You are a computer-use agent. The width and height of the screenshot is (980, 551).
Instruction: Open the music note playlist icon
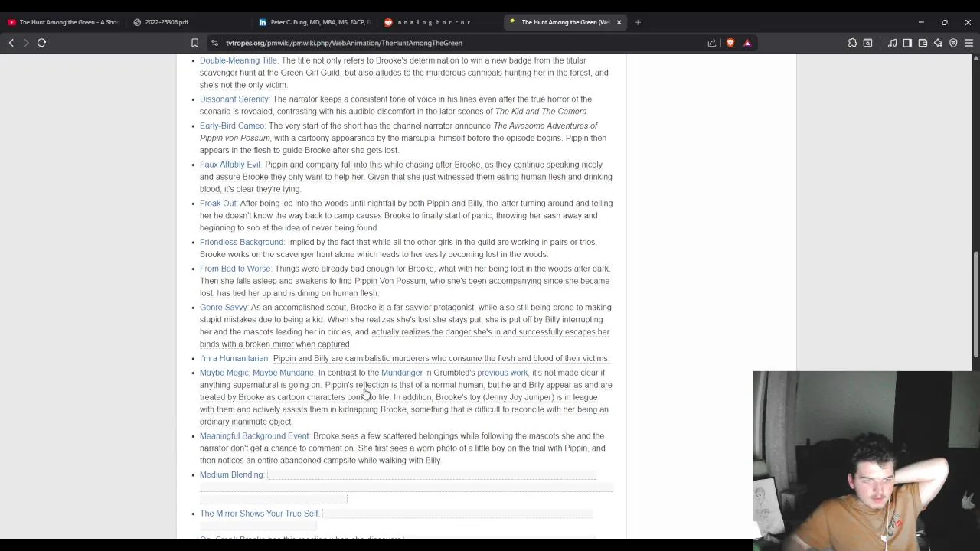[892, 43]
